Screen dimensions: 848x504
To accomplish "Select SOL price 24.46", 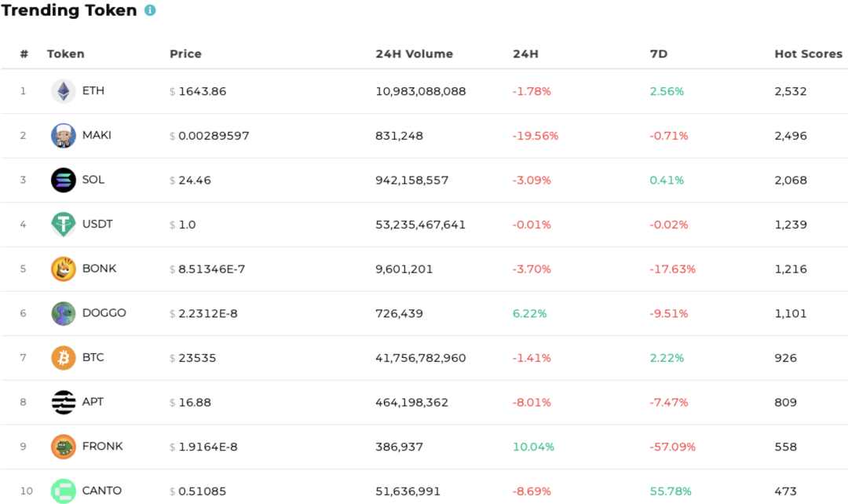I will tap(195, 180).
